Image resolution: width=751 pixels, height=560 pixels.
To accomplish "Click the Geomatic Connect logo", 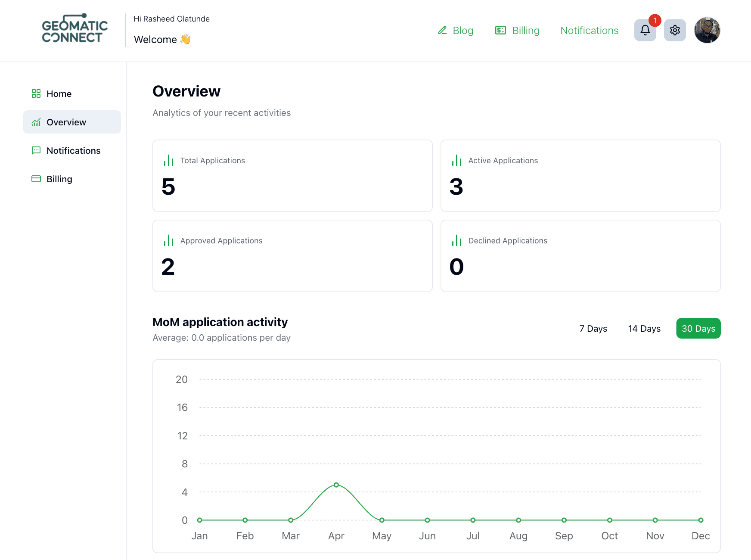I will click(74, 29).
